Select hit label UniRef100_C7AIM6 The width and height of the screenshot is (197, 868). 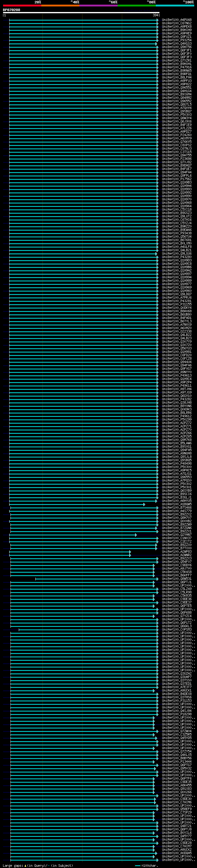click(176, 803)
